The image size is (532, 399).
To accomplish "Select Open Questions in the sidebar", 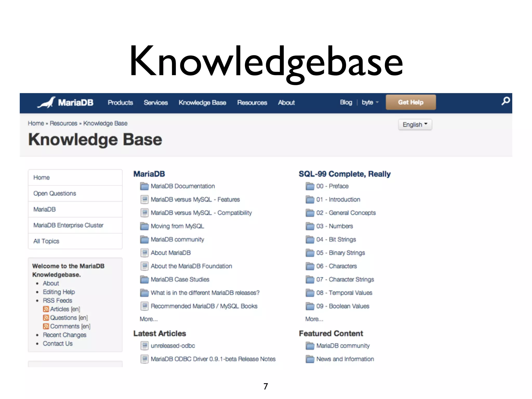I will coord(55,194).
